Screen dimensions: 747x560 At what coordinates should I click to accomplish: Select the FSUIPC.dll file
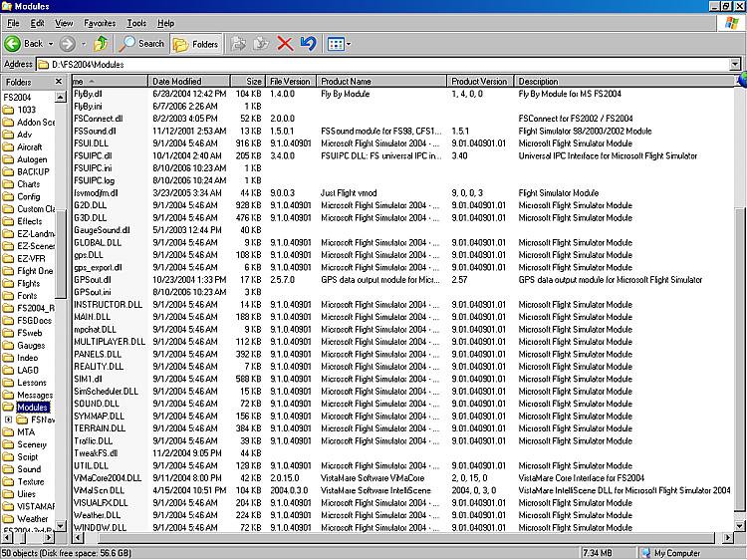click(93, 155)
